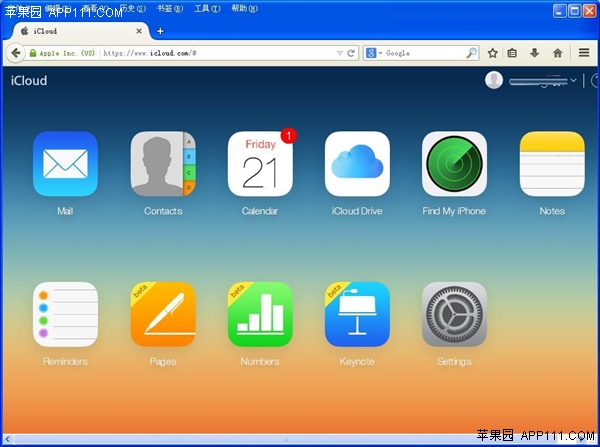Open the Contacts app
The height and width of the screenshot is (447, 600).
coord(163,164)
